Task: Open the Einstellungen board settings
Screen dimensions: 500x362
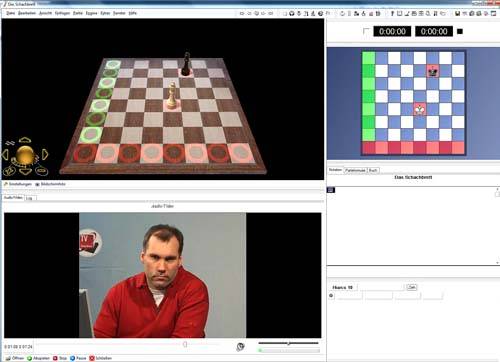Action: pyautogui.click(x=18, y=184)
